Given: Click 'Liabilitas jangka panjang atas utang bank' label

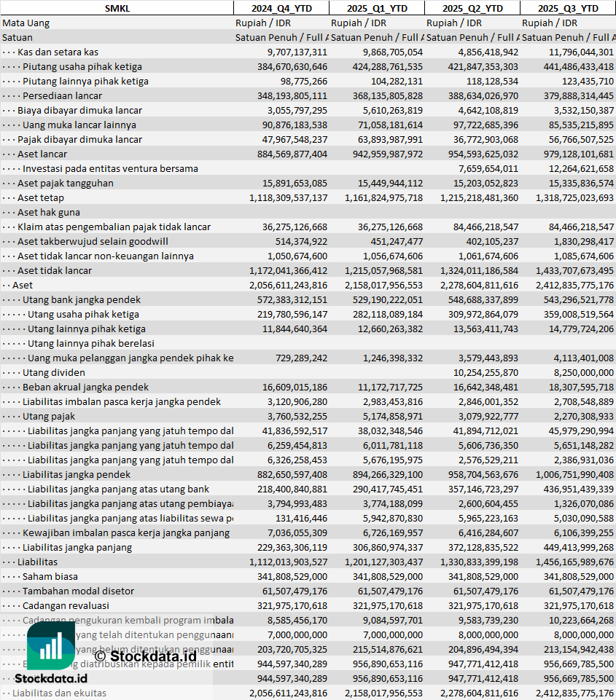Looking at the screenshot, I should (x=118, y=489).
